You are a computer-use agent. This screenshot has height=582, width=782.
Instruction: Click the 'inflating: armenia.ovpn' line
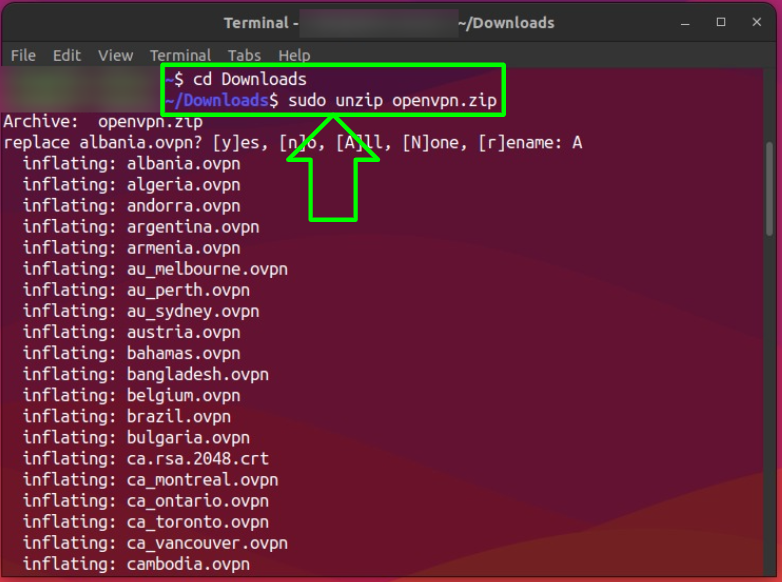pyautogui.click(x=132, y=248)
